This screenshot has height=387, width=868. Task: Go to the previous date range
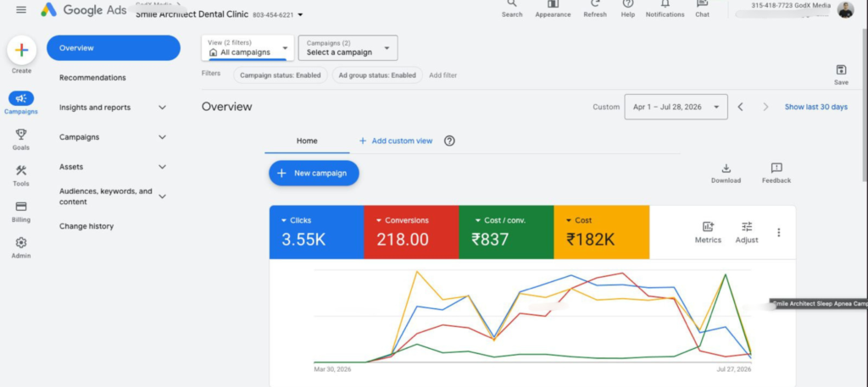tap(740, 107)
